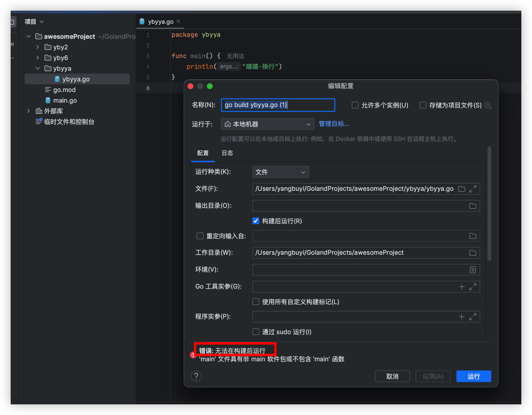Enable 允许多个实例(U) checkbox

coord(355,105)
